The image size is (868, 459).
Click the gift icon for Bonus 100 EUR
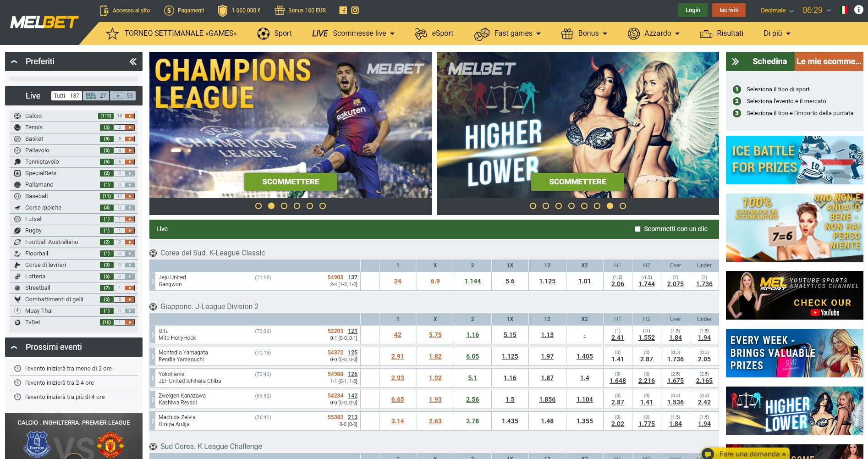[x=280, y=10]
